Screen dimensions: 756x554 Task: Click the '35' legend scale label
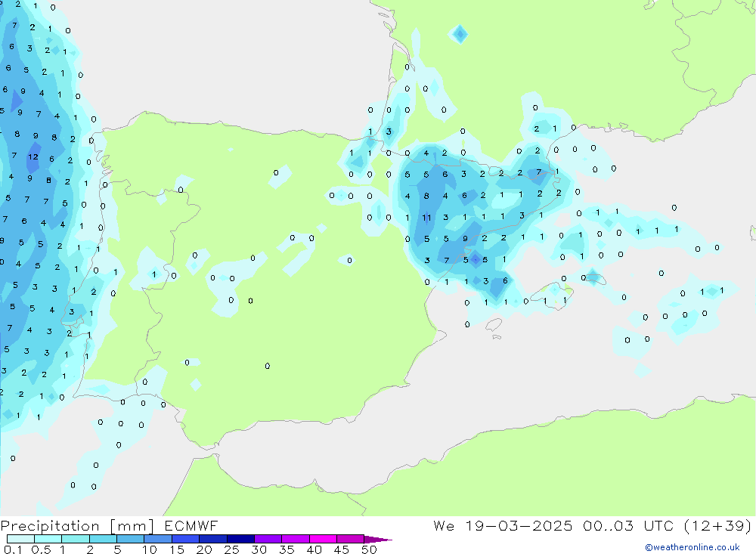(287, 549)
